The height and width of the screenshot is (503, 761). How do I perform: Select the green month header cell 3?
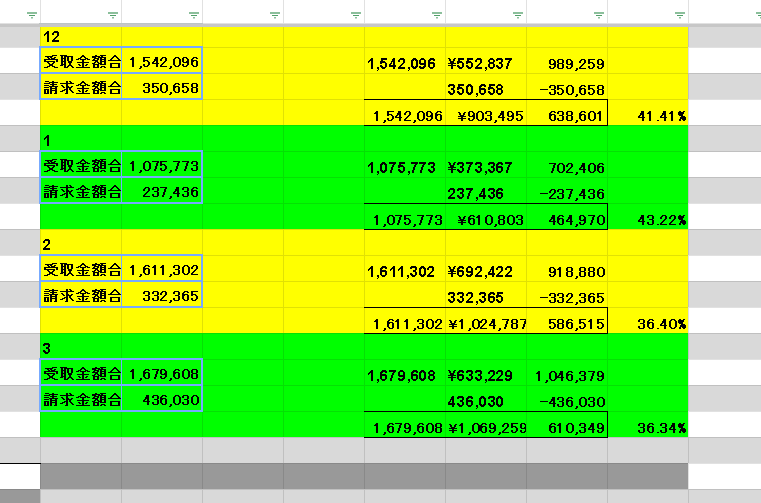81,348
